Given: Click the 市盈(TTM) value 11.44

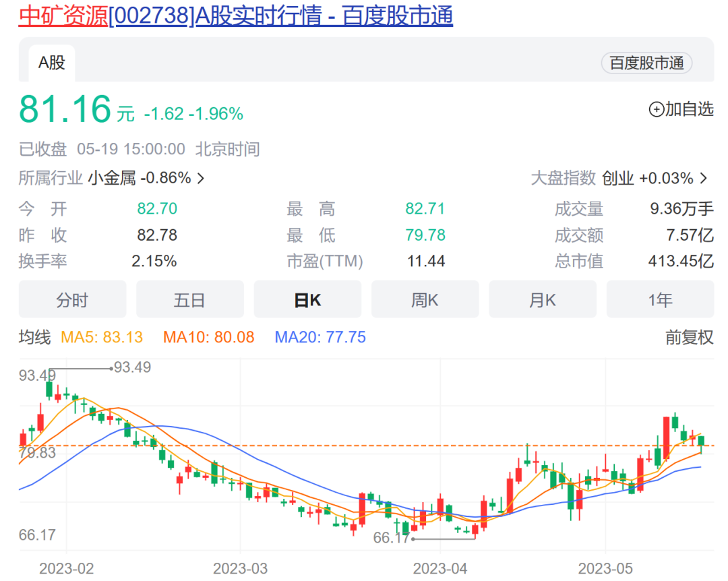Looking at the screenshot, I should [x=426, y=261].
